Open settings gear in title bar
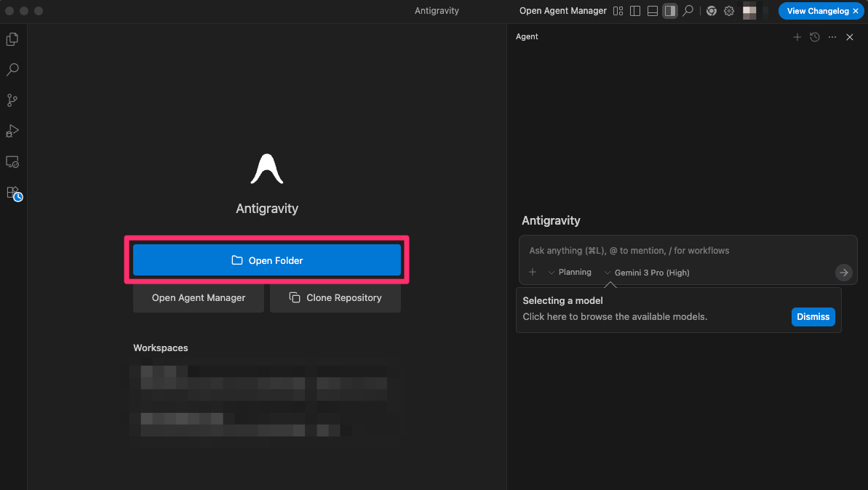 click(729, 10)
